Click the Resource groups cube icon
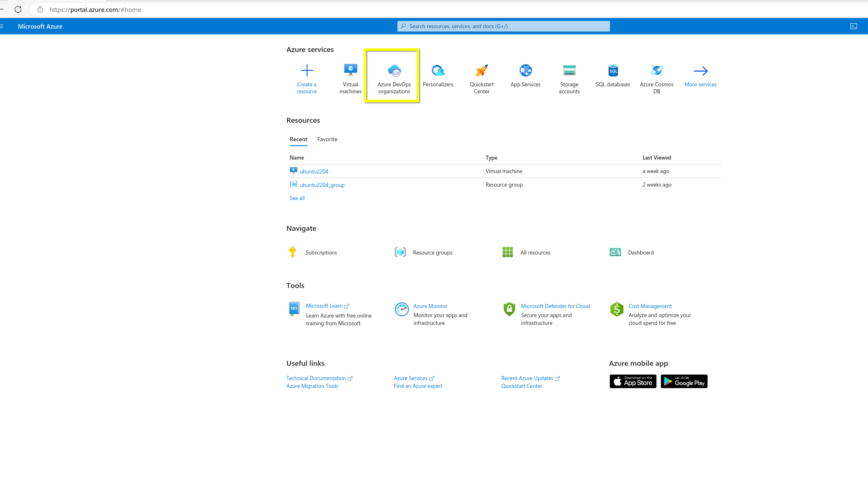The image size is (868, 482). click(x=400, y=252)
